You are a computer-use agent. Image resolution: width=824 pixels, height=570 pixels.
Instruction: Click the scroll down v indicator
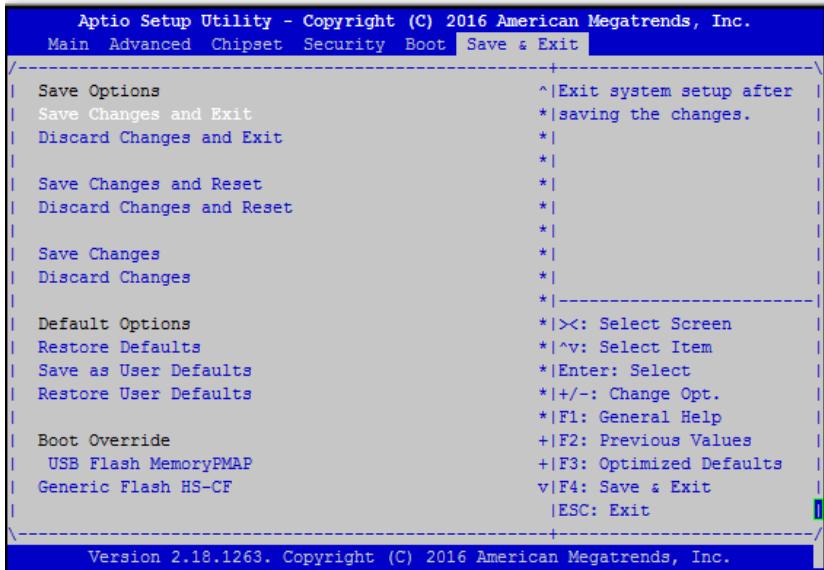click(x=543, y=488)
